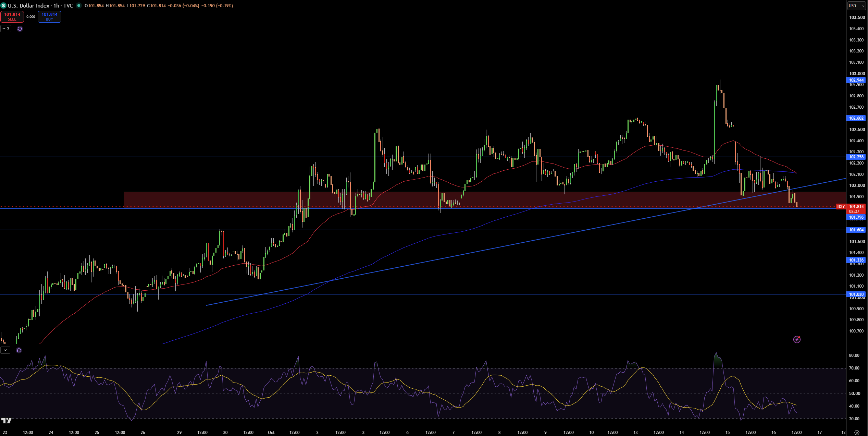
Task: Click the current price 101.814 countdown label
Action: click(x=856, y=209)
